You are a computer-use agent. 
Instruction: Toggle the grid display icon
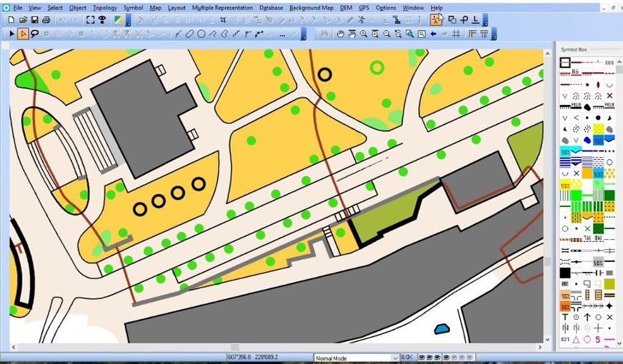pos(456,34)
